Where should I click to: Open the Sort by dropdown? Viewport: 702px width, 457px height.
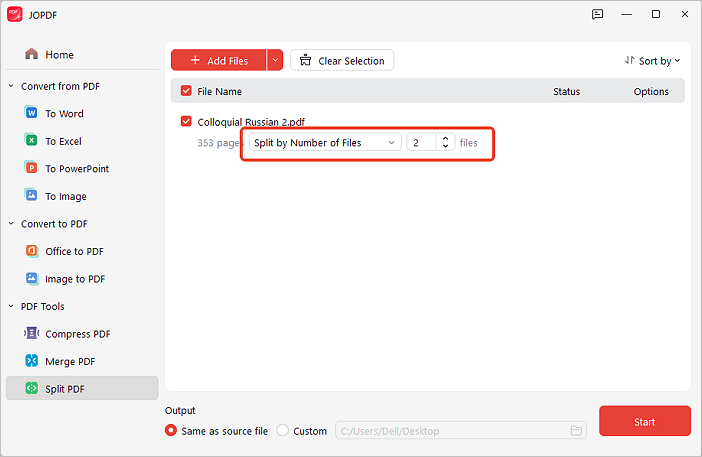point(652,61)
